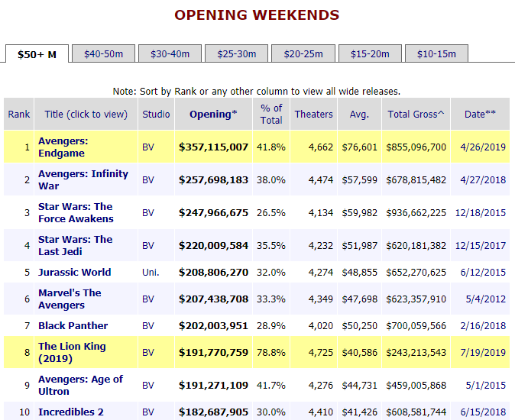Viewport: 515px width, 420px height.
Task: Click date 5/1/2015 link
Action: 486,385
